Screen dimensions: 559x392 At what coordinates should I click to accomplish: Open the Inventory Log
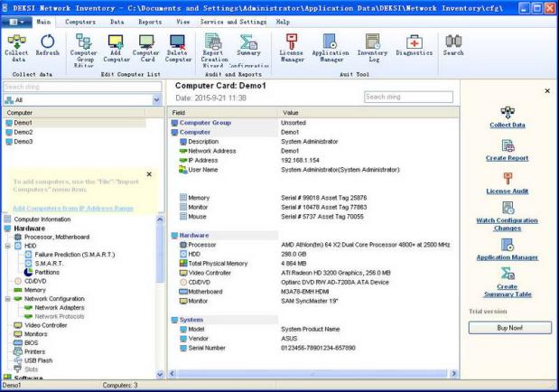point(373,48)
